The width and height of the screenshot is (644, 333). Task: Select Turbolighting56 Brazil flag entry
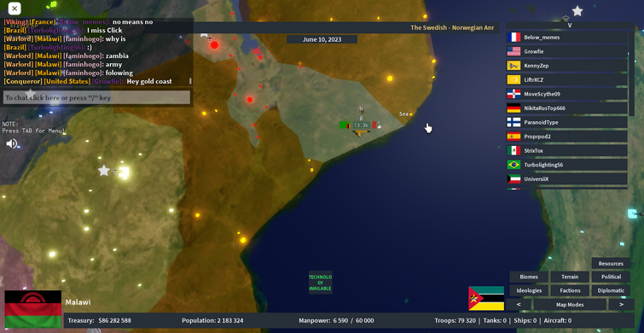[566, 165]
